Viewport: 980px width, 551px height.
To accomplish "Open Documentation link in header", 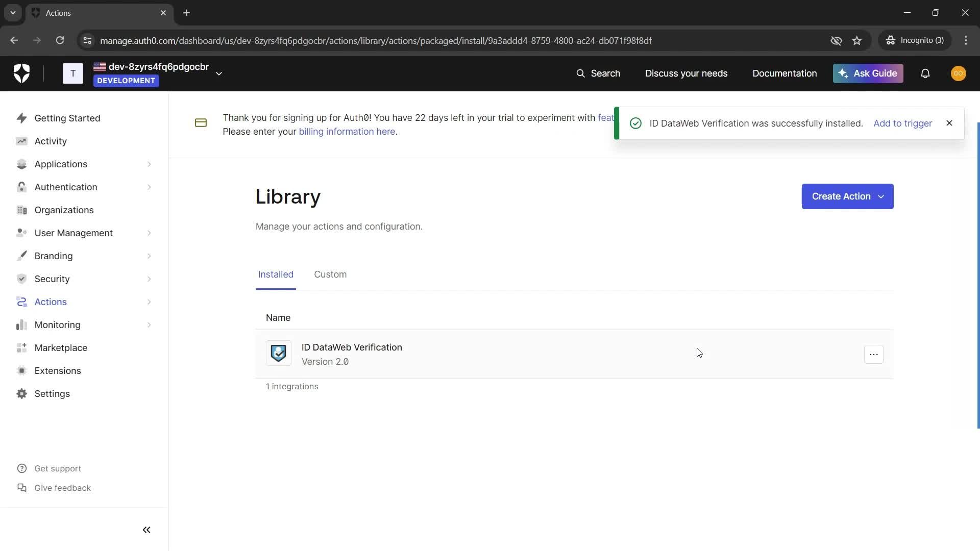I will coord(785,73).
